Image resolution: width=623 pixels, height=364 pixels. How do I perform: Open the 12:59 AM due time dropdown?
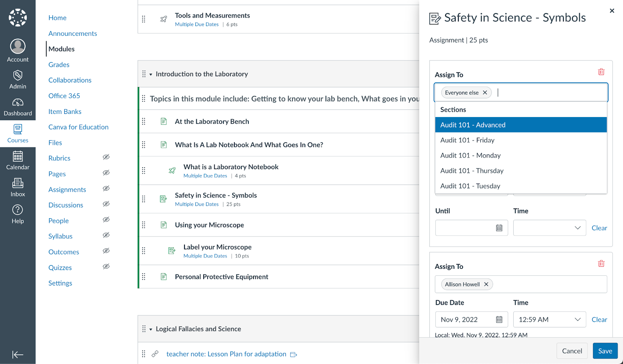click(x=549, y=320)
